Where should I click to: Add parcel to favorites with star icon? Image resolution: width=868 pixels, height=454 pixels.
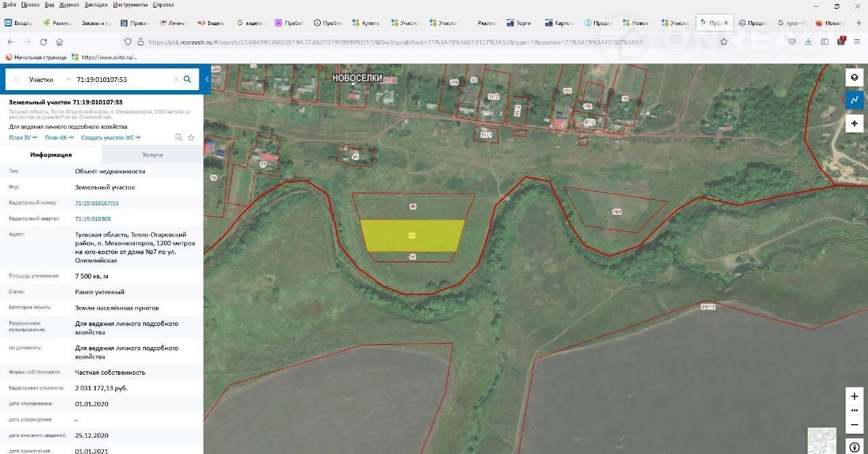(x=191, y=138)
